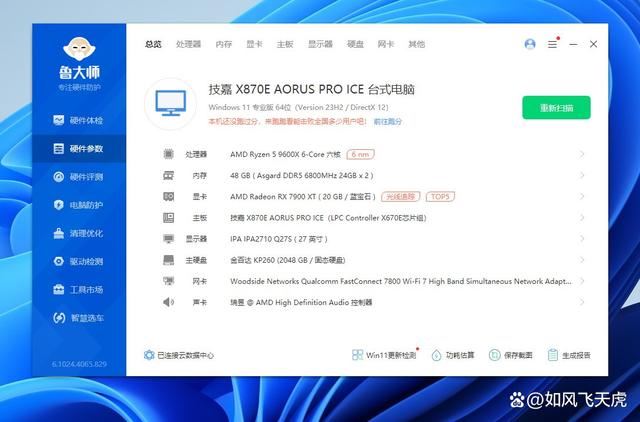This screenshot has width=640, height=422.
Task: Click the user account icon
Action: coord(530,44)
